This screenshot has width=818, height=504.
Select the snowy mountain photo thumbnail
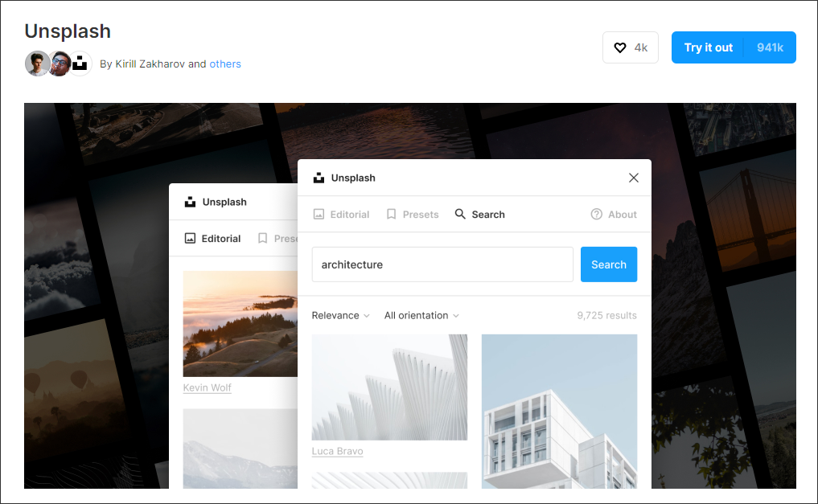tap(240, 449)
